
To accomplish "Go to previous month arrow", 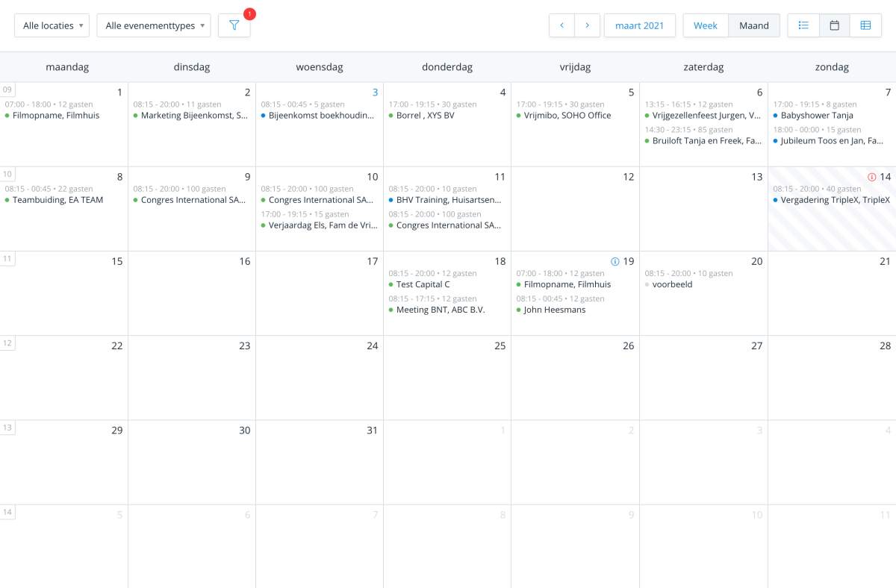I will coord(561,25).
